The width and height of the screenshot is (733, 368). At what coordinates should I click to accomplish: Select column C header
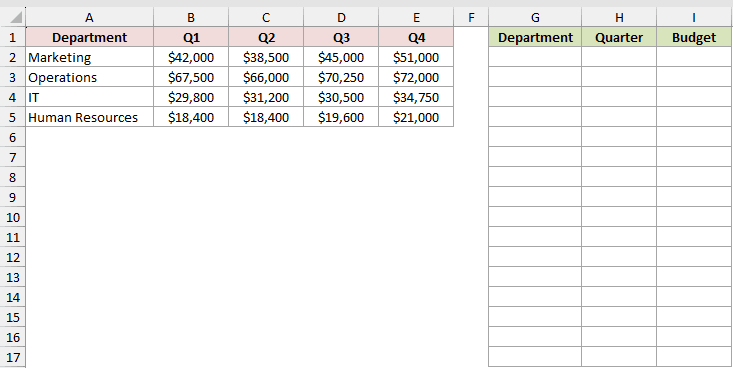266,17
